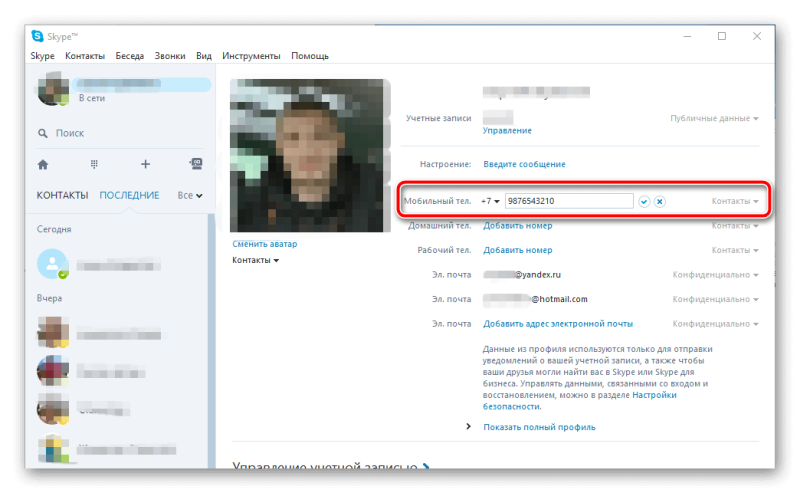Click the В сети status text

pyautogui.click(x=92, y=98)
